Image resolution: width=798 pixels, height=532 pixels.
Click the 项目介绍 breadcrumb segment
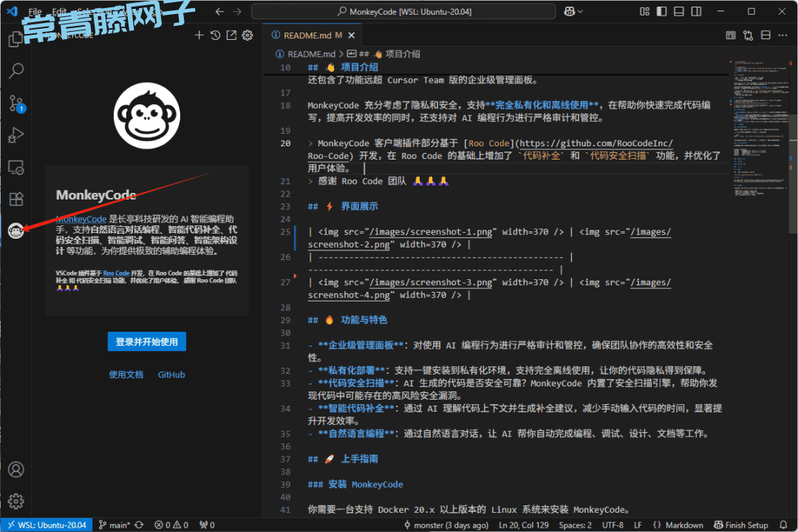402,54
